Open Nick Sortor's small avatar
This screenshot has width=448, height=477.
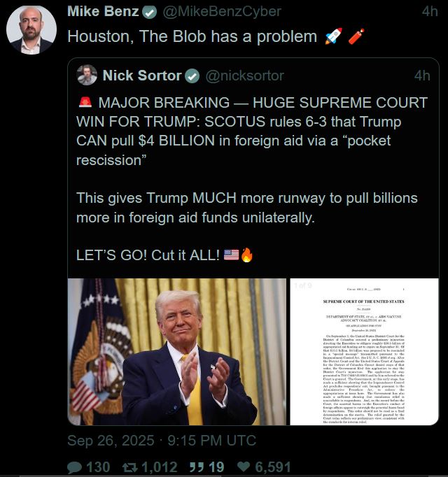(x=87, y=75)
